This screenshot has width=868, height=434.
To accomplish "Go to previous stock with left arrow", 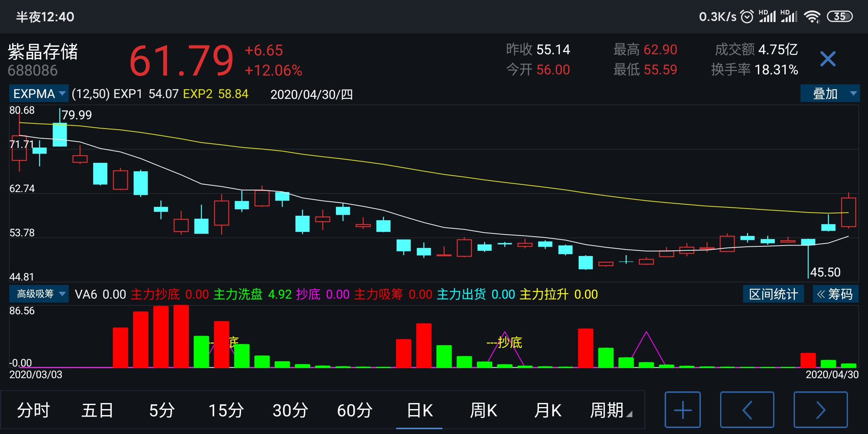I will tap(747, 410).
